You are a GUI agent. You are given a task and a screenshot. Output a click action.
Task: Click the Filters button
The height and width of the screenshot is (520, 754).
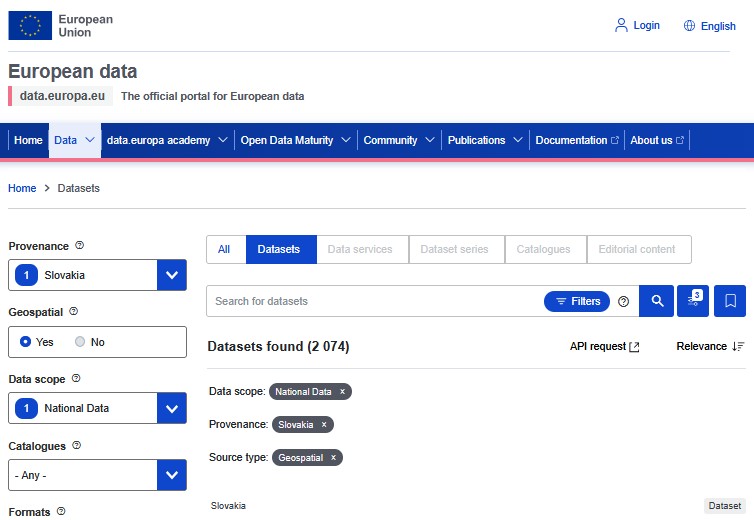tap(577, 302)
